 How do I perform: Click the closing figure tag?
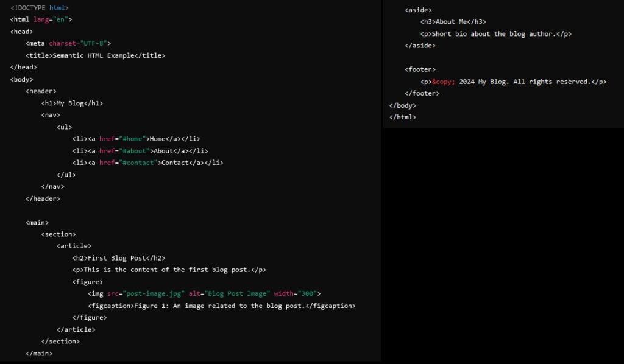point(90,318)
